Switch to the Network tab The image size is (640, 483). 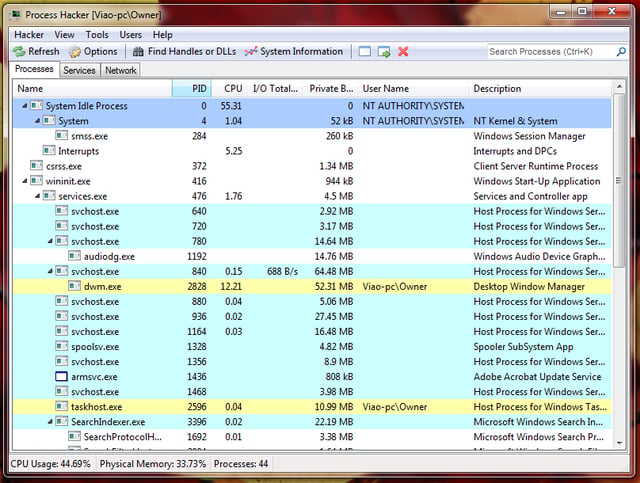click(x=120, y=70)
